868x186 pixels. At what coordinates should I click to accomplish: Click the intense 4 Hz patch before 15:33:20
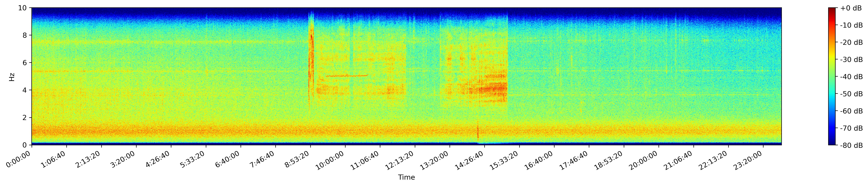[x=494, y=89]
